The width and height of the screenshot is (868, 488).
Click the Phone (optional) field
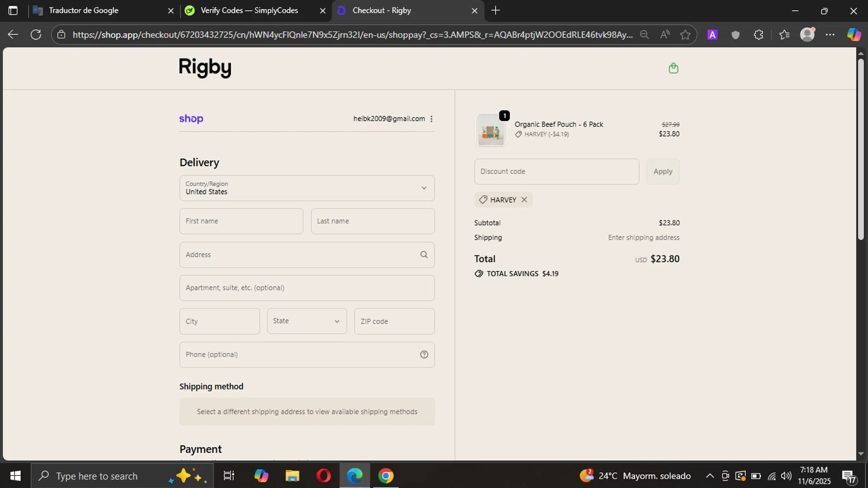[307, 354]
